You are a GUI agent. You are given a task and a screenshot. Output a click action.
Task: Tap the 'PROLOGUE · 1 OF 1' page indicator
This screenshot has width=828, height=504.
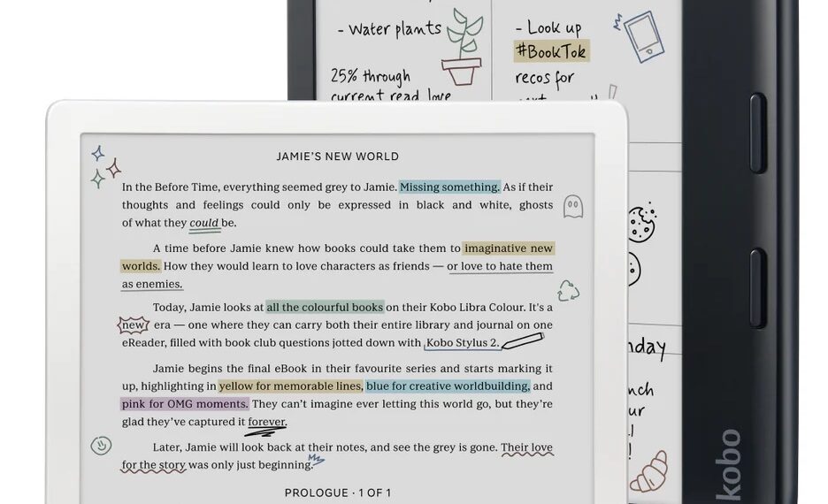[x=337, y=493]
